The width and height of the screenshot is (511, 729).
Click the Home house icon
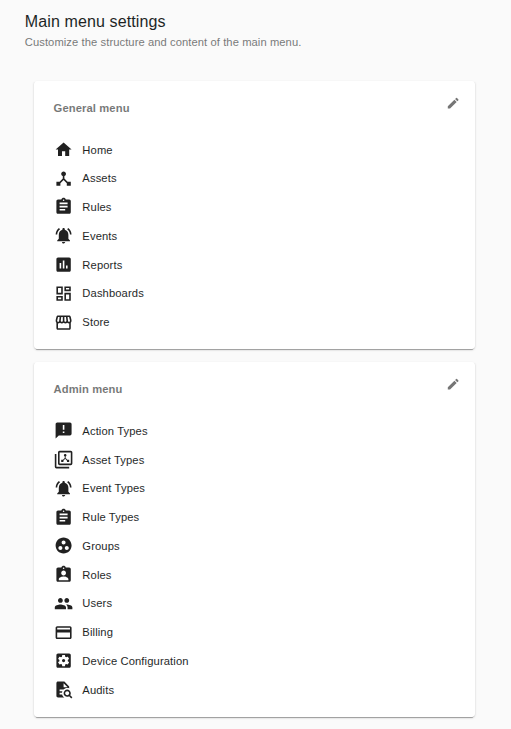click(x=64, y=150)
